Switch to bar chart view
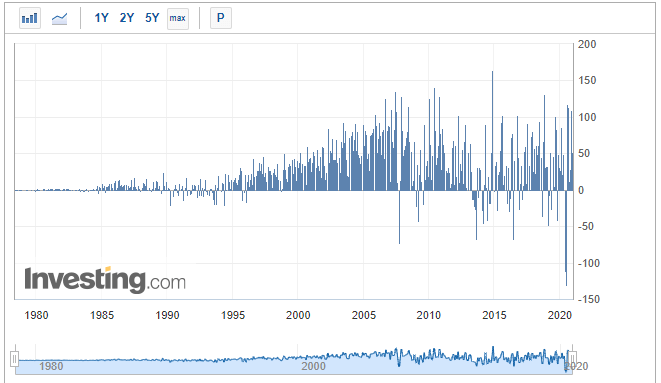This screenshot has width=661, height=383. click(x=30, y=19)
